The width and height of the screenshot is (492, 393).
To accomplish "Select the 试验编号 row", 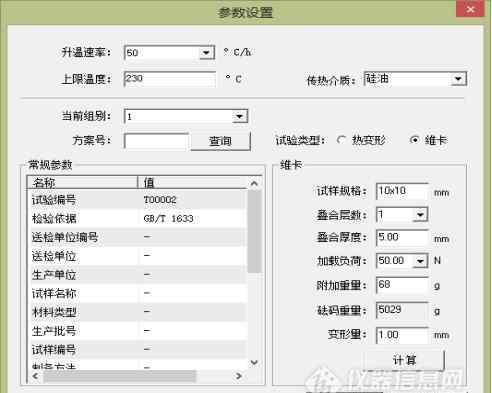I will coord(137,200).
